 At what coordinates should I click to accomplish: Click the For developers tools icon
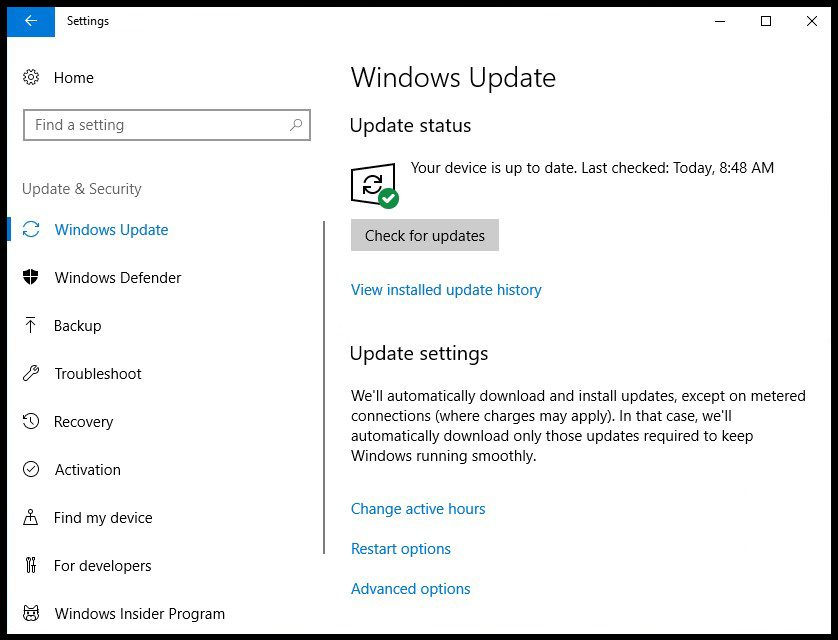click(x=31, y=566)
